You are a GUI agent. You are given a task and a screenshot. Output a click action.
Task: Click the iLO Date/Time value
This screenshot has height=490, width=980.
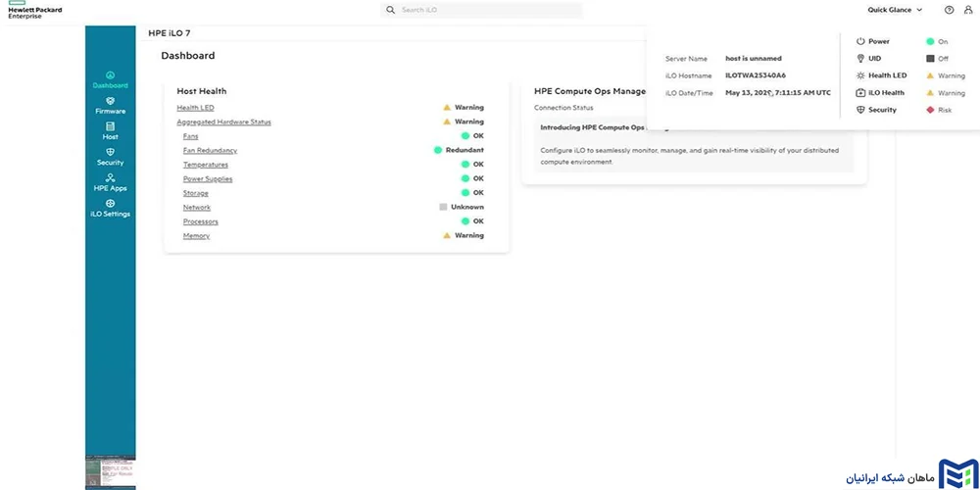pyautogui.click(x=778, y=92)
